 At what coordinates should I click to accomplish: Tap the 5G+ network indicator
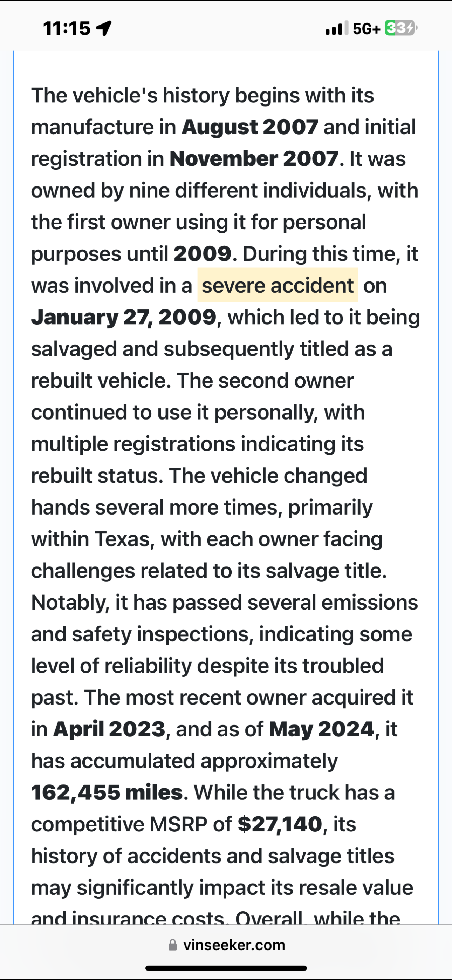pos(367,28)
